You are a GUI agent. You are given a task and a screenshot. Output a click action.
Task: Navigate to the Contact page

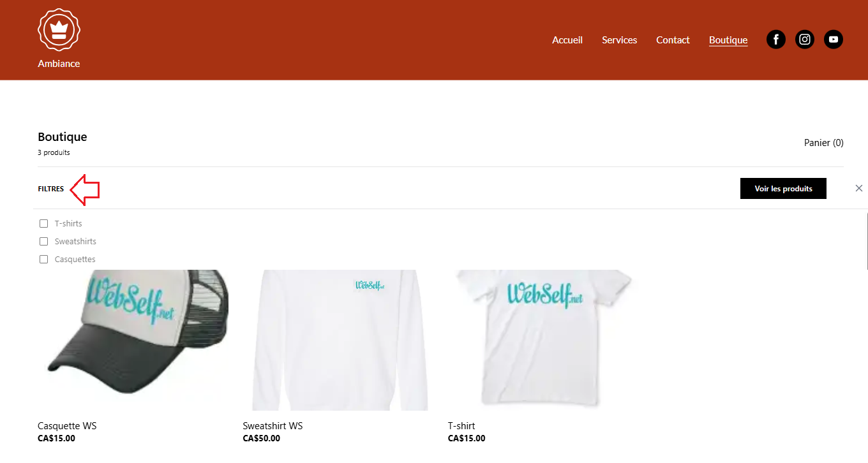[x=673, y=40]
